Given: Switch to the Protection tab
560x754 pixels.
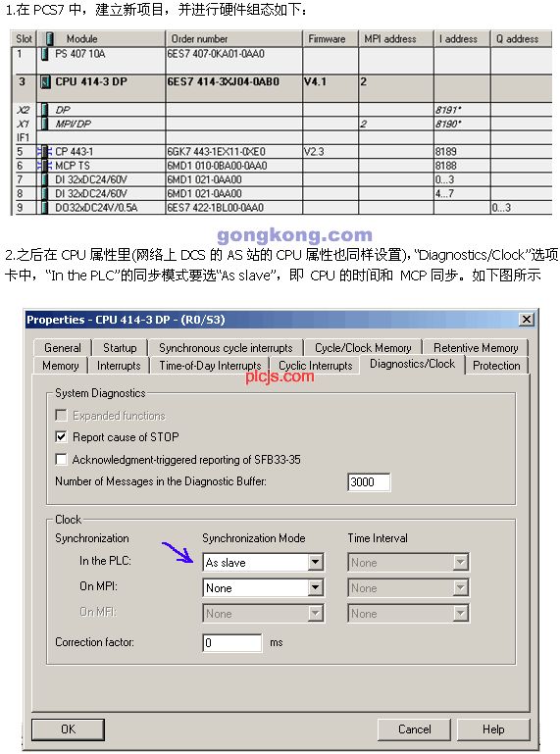Looking at the screenshot, I should (496, 366).
